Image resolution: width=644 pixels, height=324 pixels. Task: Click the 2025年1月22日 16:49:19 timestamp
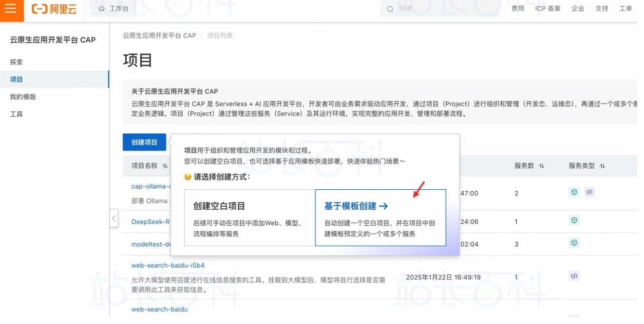(443, 277)
